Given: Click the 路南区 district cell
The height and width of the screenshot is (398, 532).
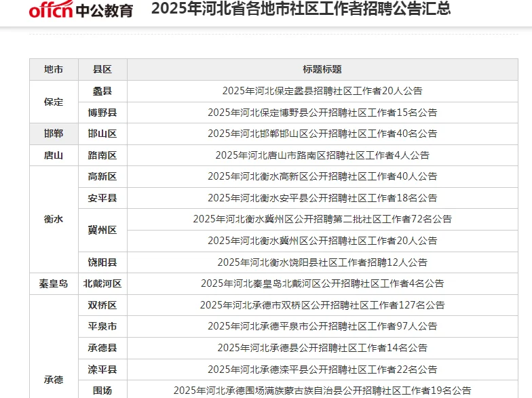Looking at the screenshot, I should coord(102,155).
